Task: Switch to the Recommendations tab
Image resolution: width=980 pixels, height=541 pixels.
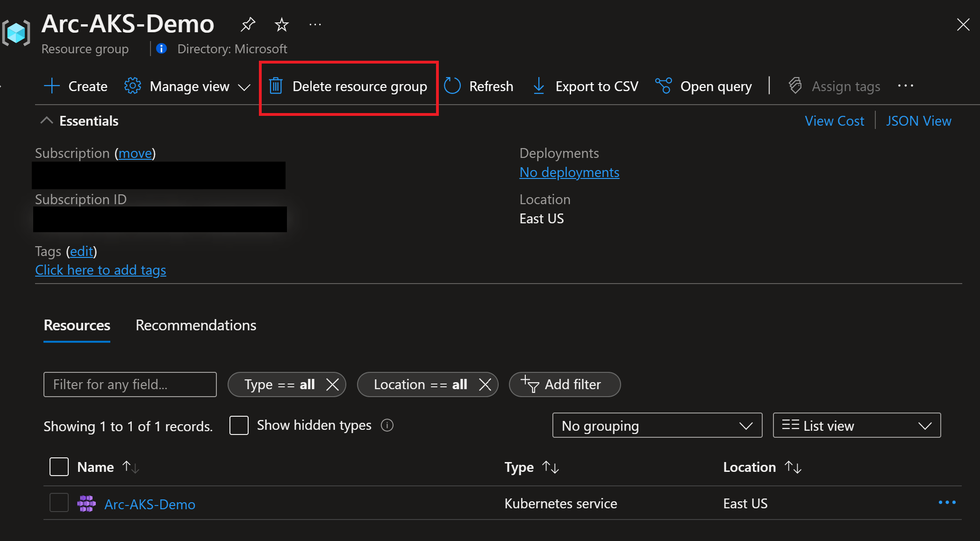Action: point(196,325)
